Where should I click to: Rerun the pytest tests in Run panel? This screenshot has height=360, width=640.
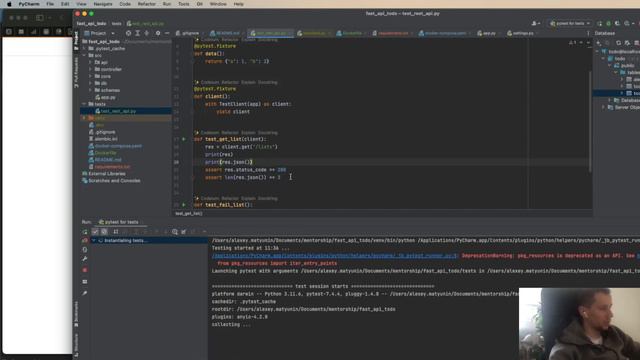[84, 231]
